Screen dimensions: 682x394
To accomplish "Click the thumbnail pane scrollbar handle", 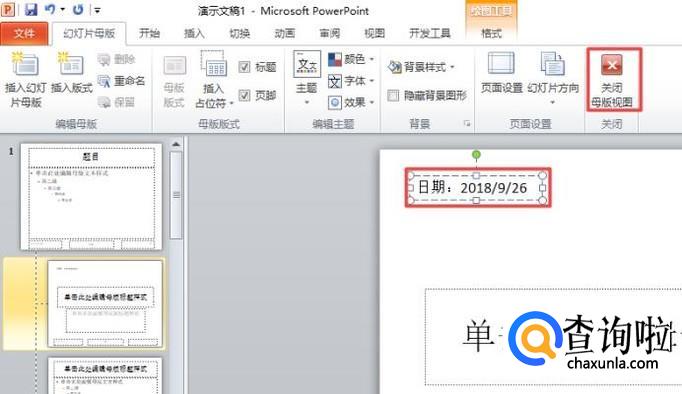I will pos(176,195).
